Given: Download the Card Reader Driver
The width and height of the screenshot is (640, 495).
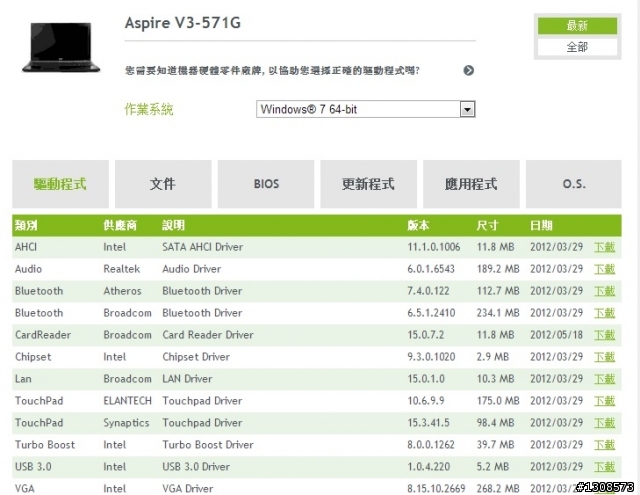Looking at the screenshot, I should (x=604, y=335).
